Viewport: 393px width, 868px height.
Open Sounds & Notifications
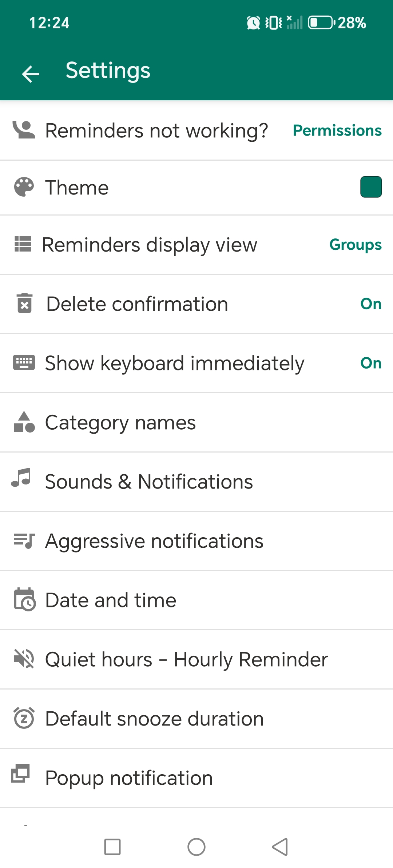coord(149,482)
